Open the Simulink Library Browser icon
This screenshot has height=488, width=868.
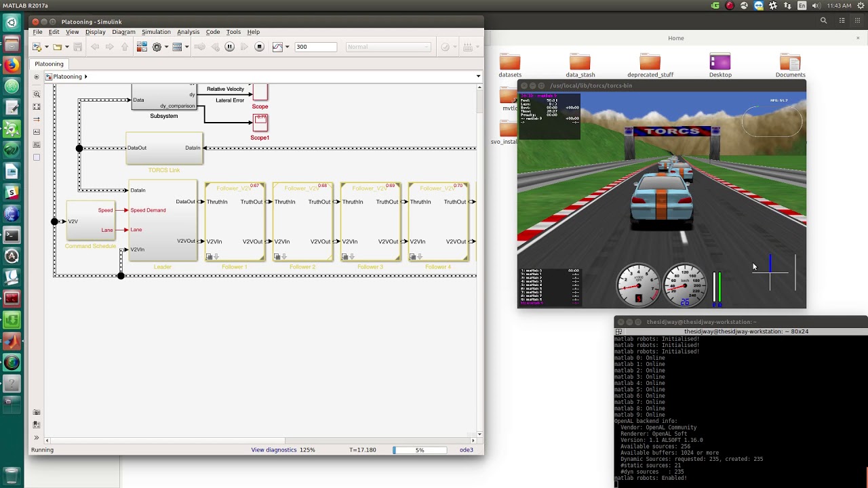point(142,47)
